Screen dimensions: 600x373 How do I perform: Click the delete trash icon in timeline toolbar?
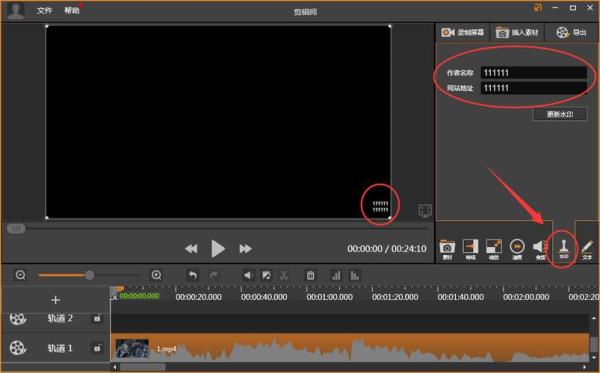[x=310, y=275]
